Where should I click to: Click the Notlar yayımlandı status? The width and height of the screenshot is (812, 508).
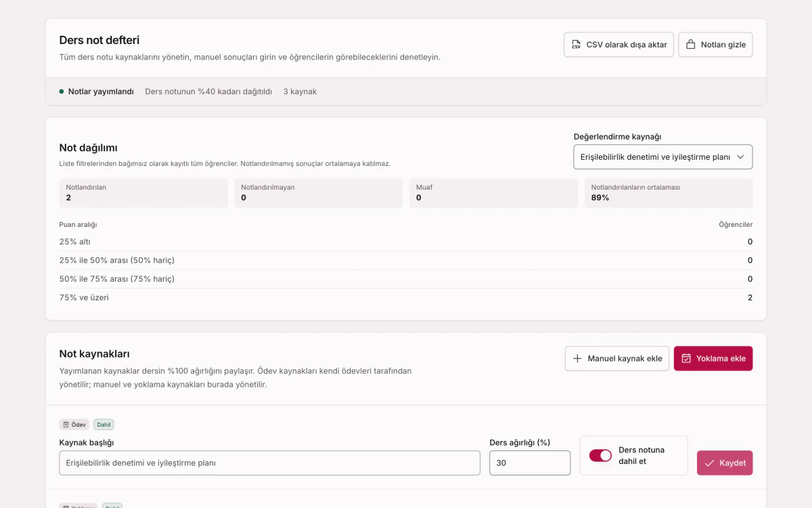pyautogui.click(x=96, y=91)
